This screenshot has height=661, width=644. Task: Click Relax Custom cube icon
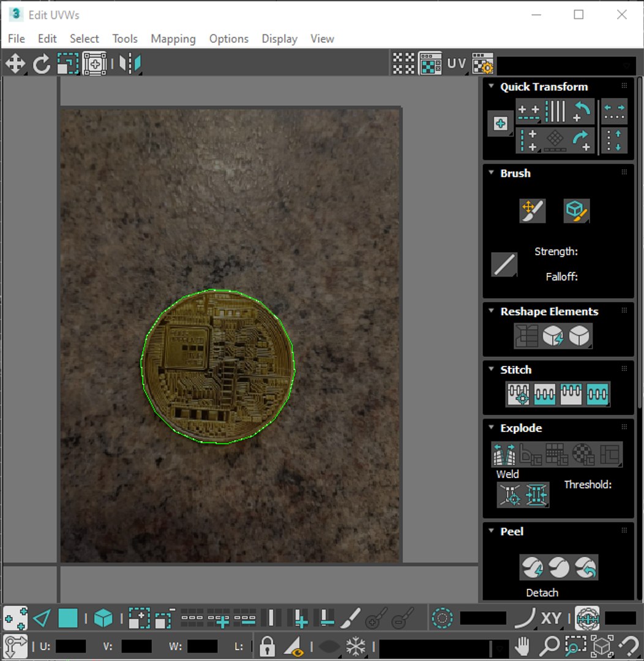580,336
